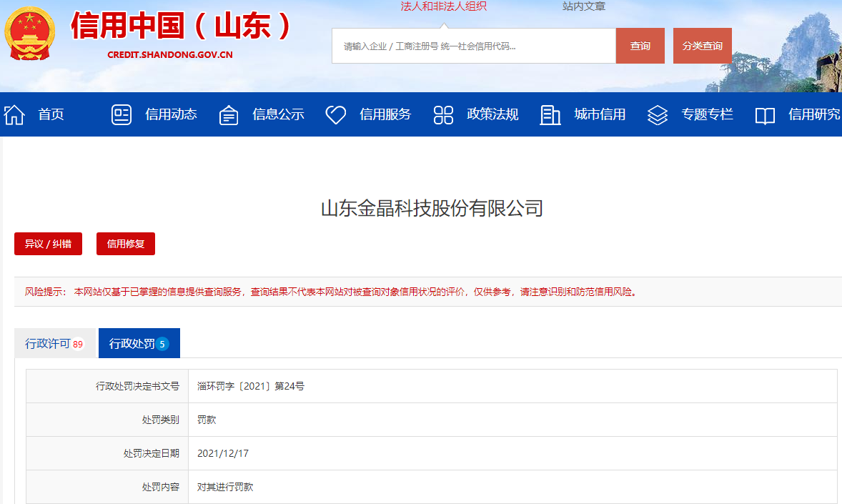Open 信用修复

point(125,244)
